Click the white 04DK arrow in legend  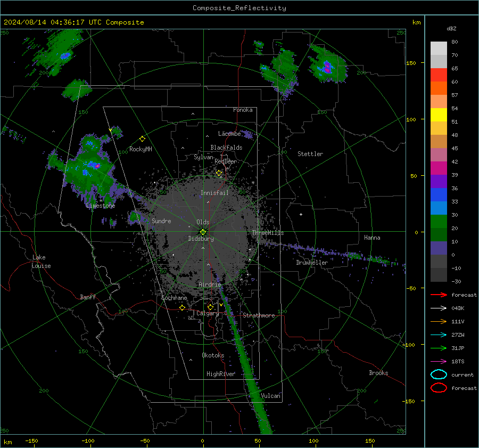439,308
